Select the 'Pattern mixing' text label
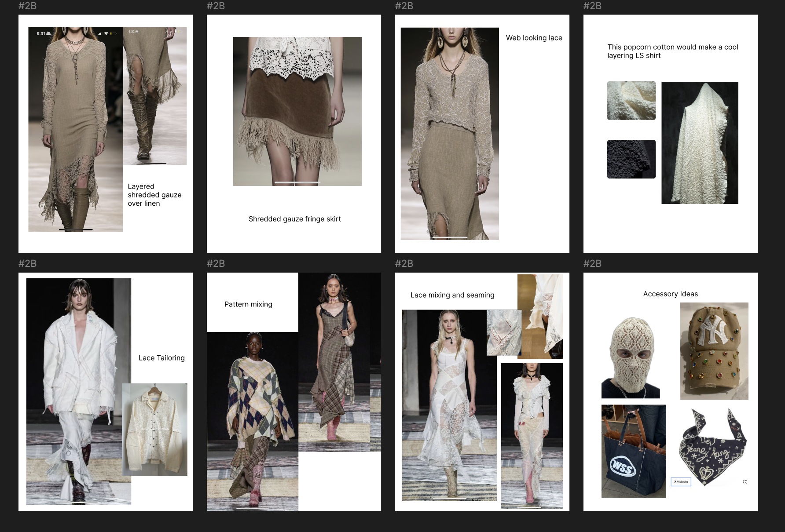Viewport: 785px width, 532px height. click(x=248, y=304)
